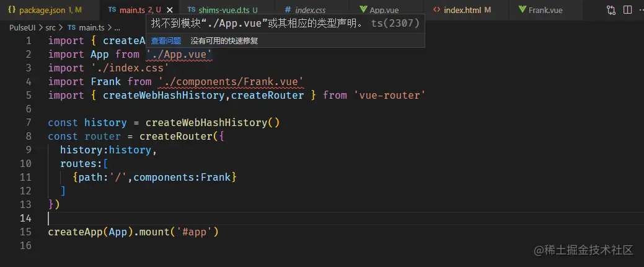
Task: Select src folder in the breadcrumb
Action: click(50, 27)
